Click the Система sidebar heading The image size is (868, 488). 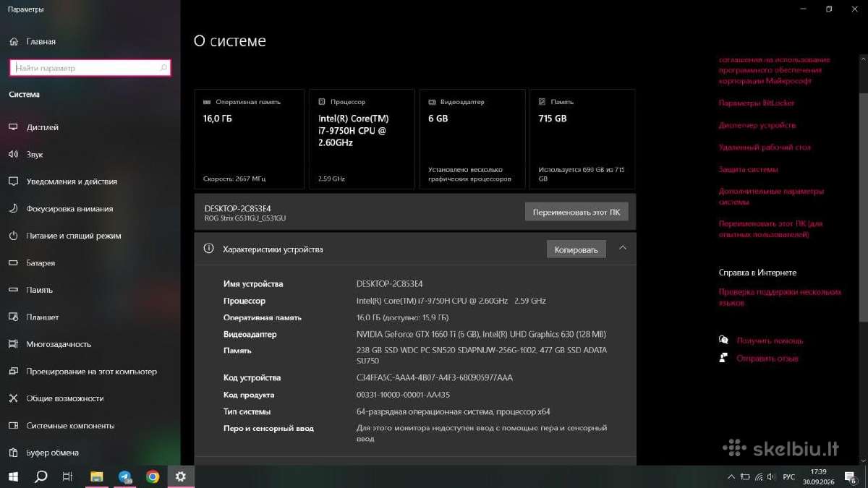click(x=25, y=95)
